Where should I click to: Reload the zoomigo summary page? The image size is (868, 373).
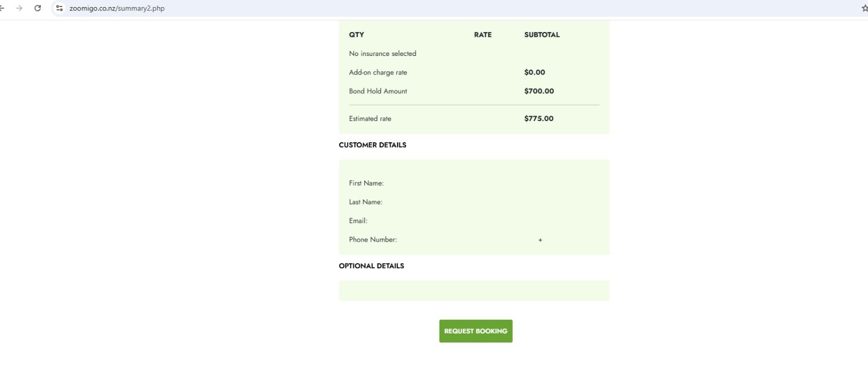tap(37, 8)
